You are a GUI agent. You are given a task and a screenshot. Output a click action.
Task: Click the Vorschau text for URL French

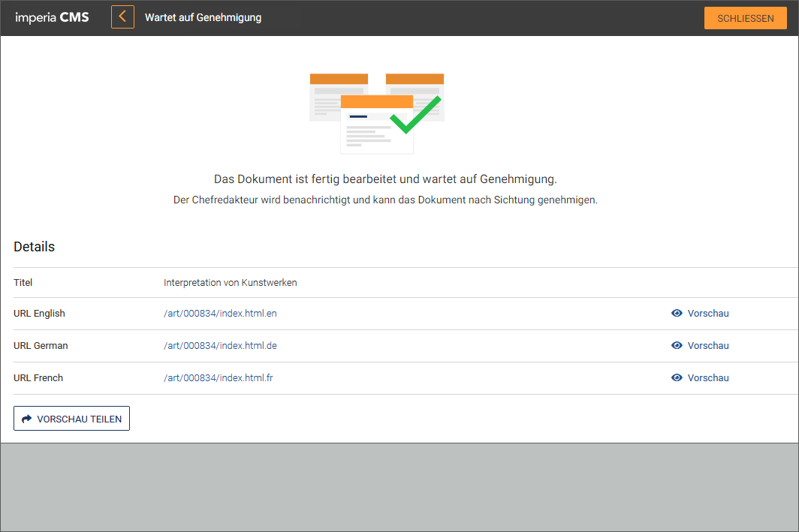[x=708, y=377]
